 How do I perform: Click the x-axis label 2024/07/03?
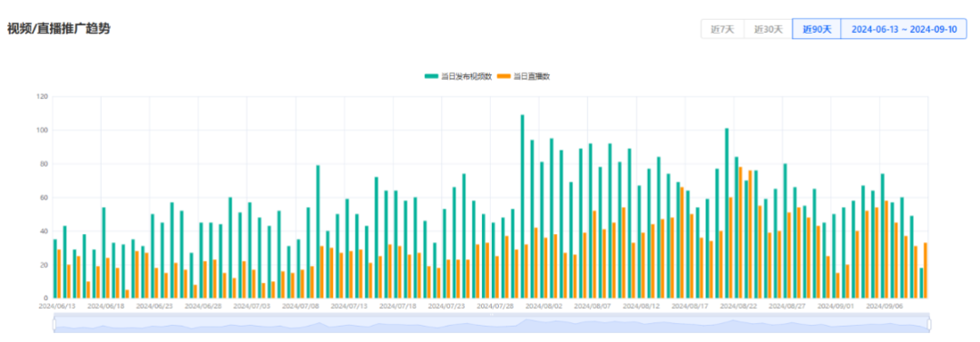(251, 307)
